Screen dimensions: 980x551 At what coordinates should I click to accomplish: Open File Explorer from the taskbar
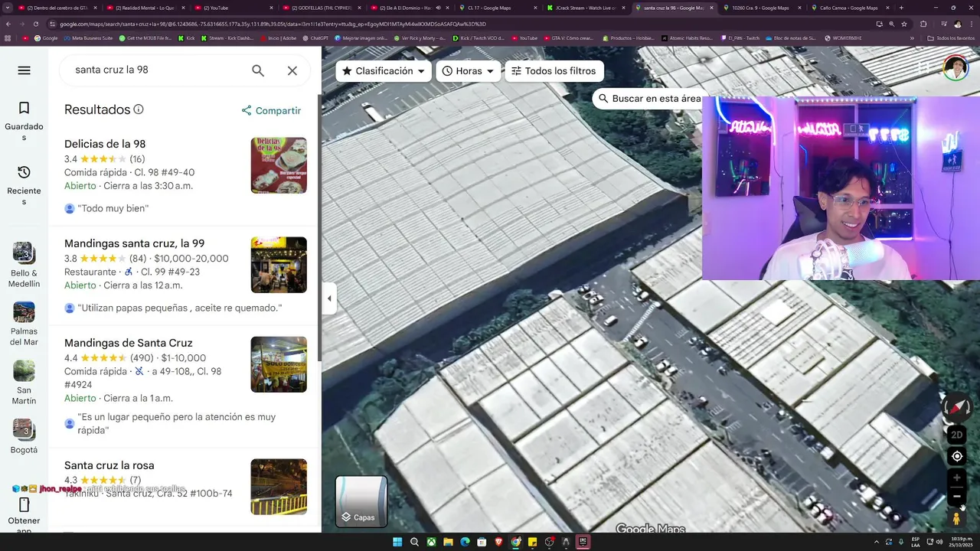tap(448, 542)
